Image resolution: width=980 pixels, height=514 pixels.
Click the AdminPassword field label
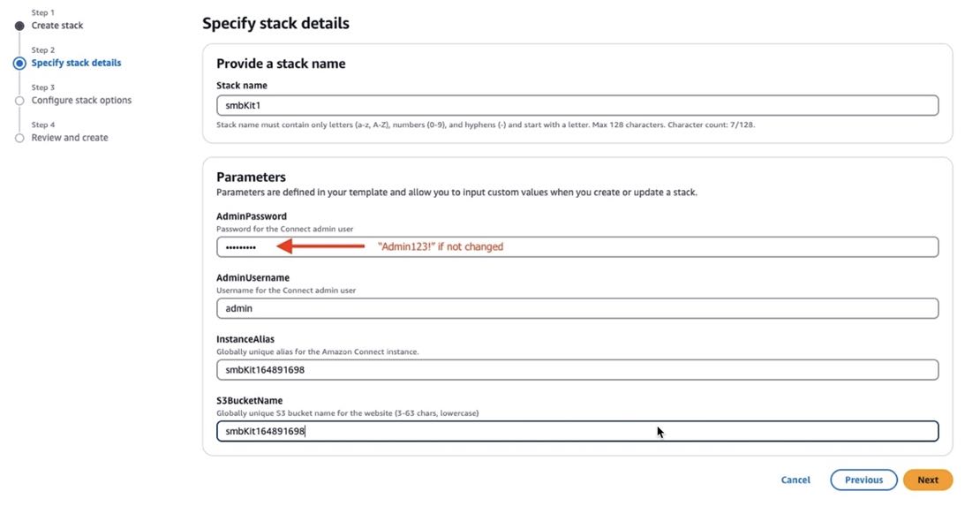pos(252,216)
